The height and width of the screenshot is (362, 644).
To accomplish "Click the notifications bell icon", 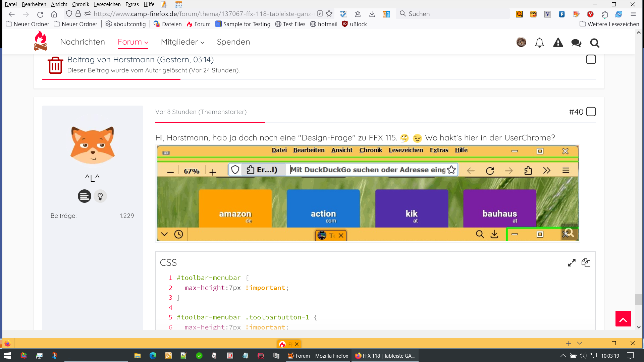I will coord(539,43).
